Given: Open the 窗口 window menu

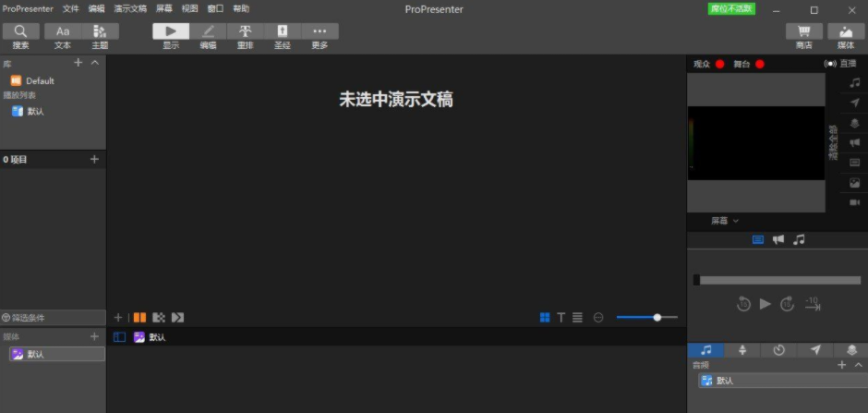Looking at the screenshot, I should click(215, 9).
